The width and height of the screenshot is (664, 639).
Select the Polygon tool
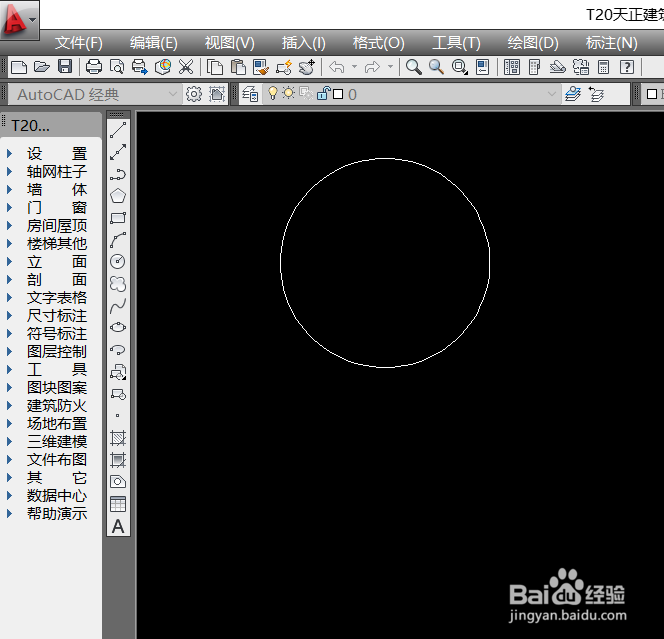[x=118, y=196]
